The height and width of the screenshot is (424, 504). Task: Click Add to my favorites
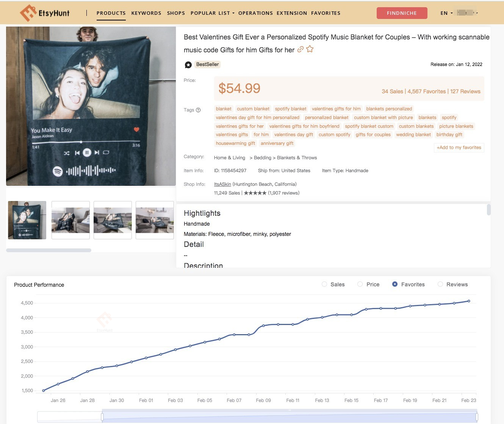pyautogui.click(x=459, y=148)
